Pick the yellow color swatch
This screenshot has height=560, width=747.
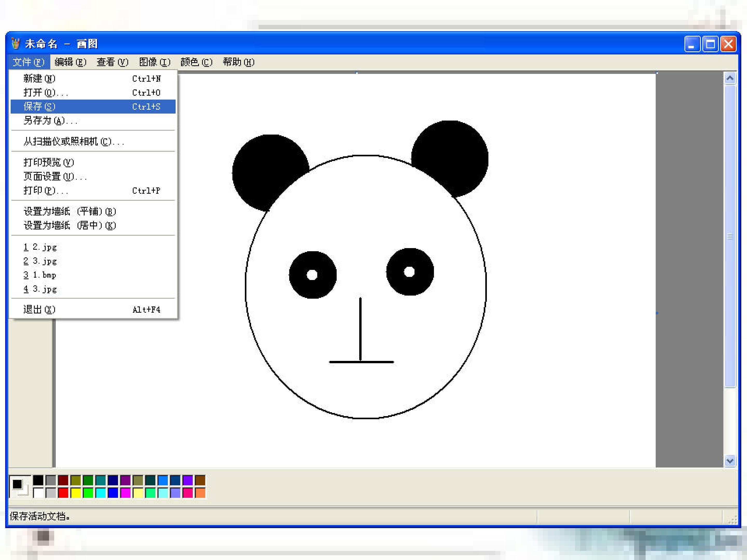coord(76,493)
